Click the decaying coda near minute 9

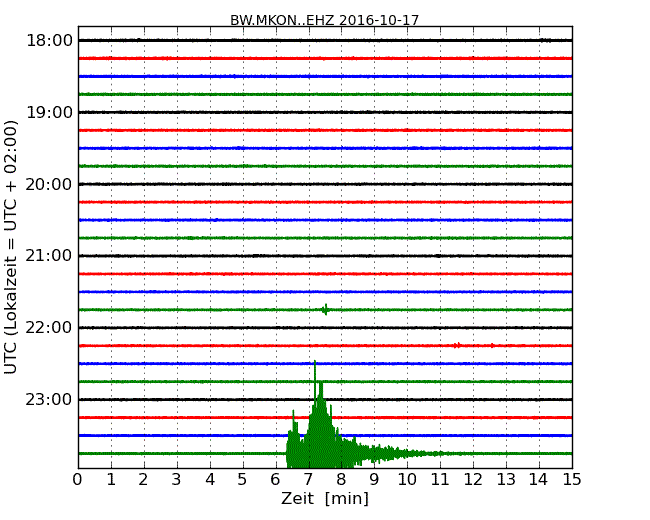point(375,454)
